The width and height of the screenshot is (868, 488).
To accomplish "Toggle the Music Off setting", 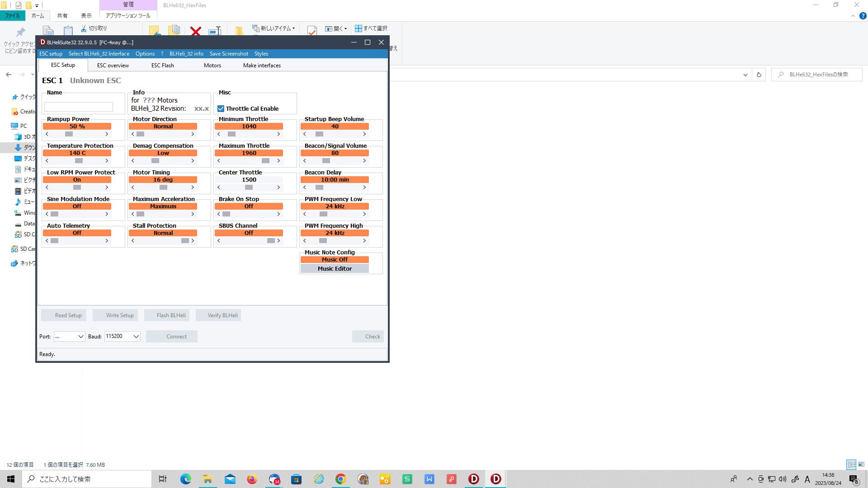I will 335,260.
